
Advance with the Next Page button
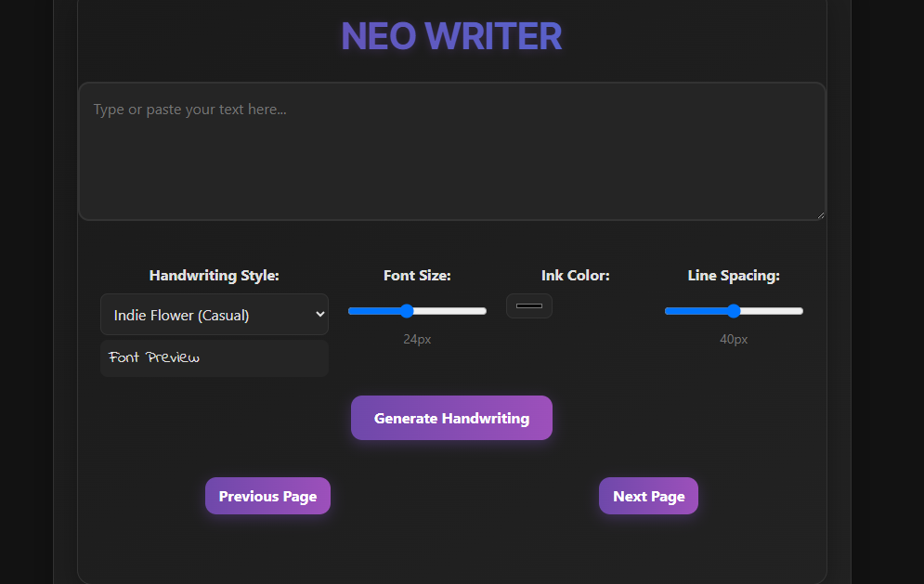click(x=648, y=496)
